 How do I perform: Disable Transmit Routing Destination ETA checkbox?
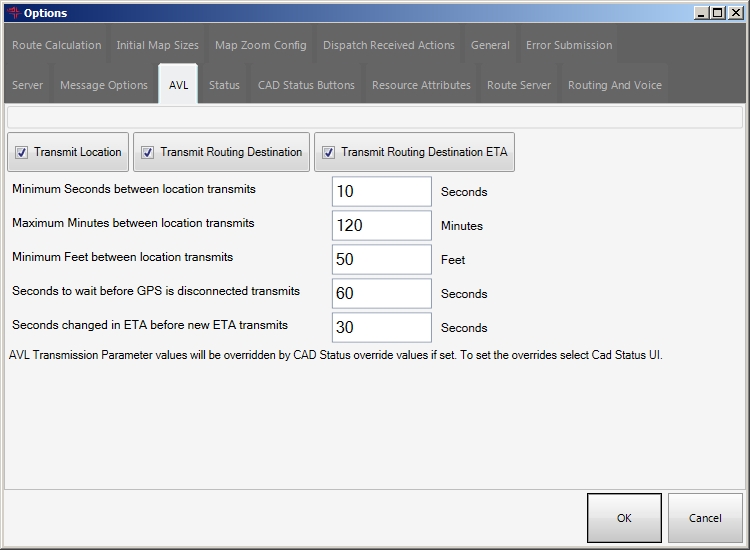point(328,153)
